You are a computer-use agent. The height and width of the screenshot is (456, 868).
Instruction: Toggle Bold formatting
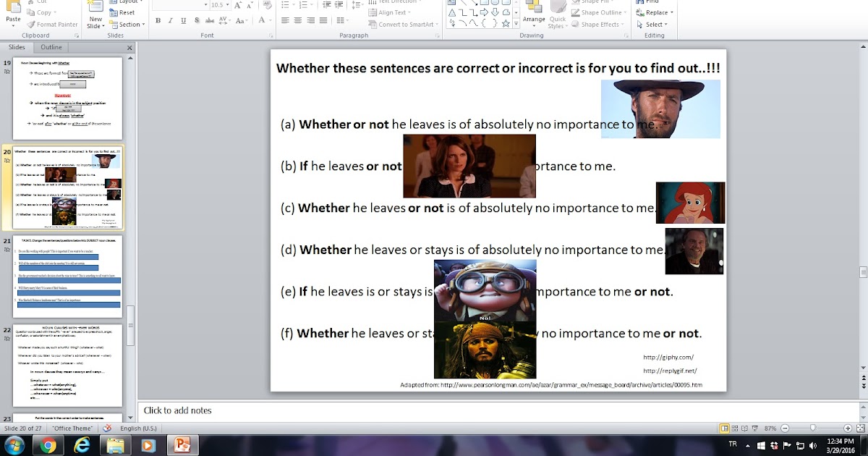coord(158,21)
